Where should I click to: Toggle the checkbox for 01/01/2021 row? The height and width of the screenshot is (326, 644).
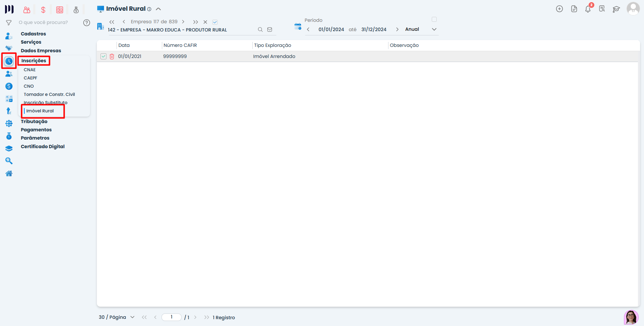[103, 57]
